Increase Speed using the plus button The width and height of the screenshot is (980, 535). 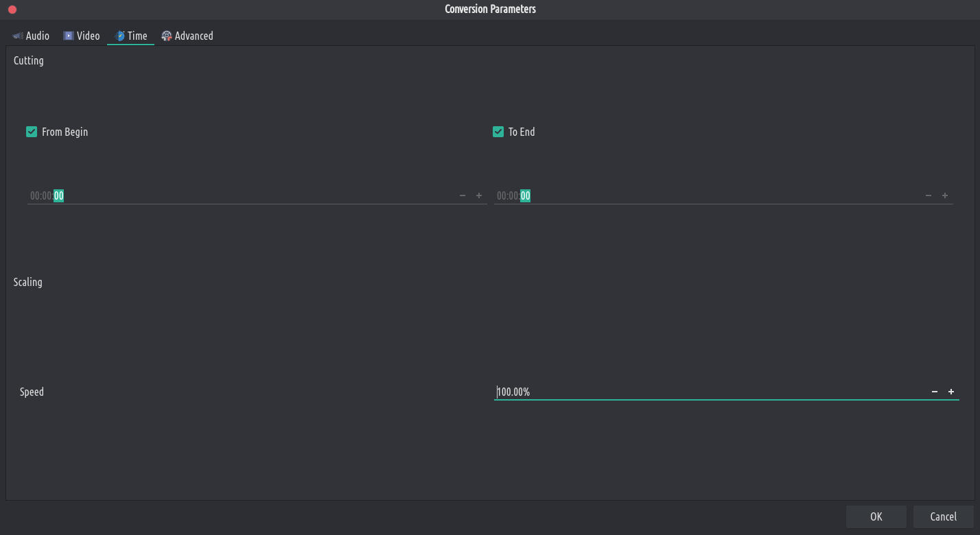click(x=951, y=392)
